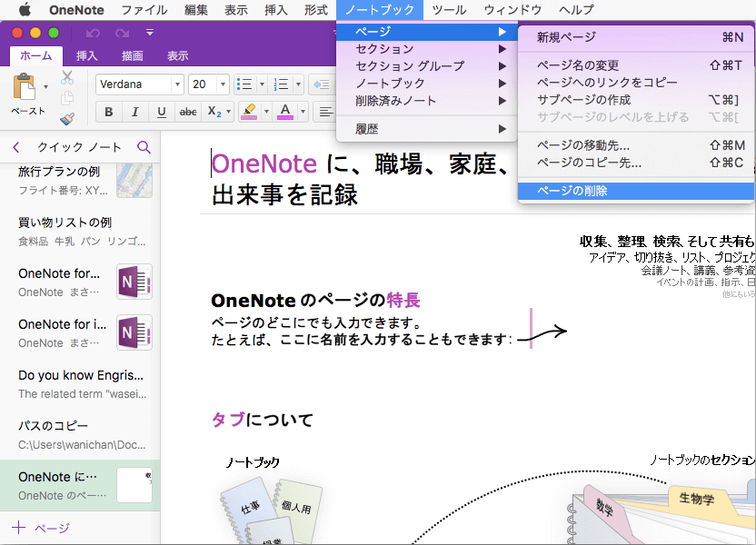The width and height of the screenshot is (756, 545).
Task: Open highlight color dropdown arrow
Action: (x=266, y=112)
